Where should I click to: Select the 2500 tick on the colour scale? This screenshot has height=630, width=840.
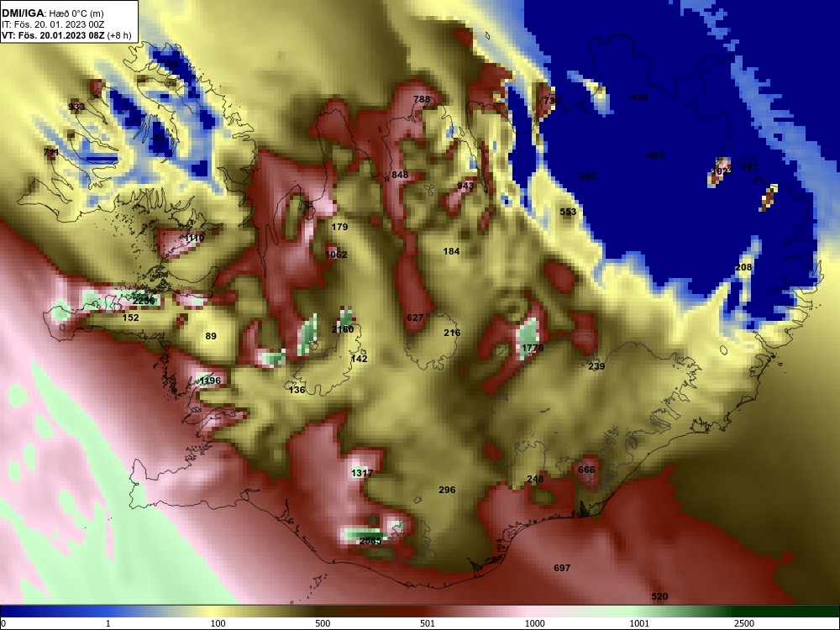[x=744, y=623]
